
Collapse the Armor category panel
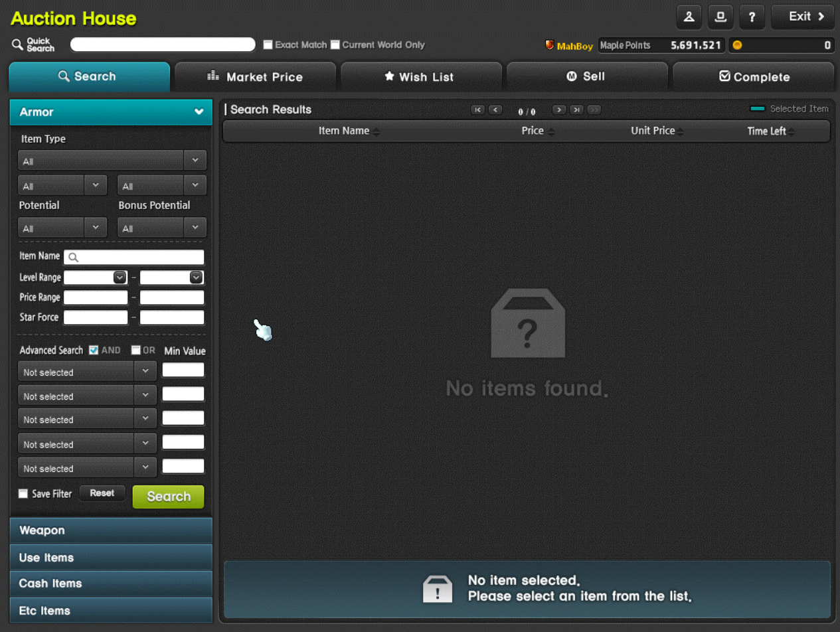[x=111, y=112]
